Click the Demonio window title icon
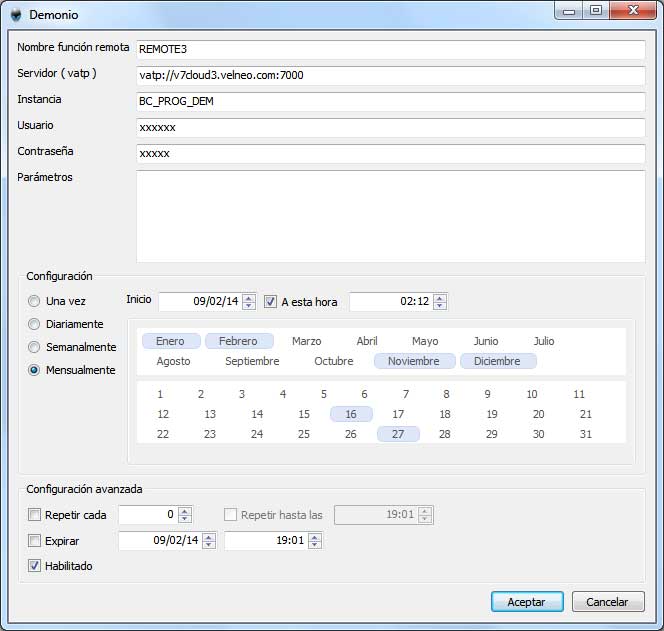The width and height of the screenshot is (664, 631). tap(16, 15)
